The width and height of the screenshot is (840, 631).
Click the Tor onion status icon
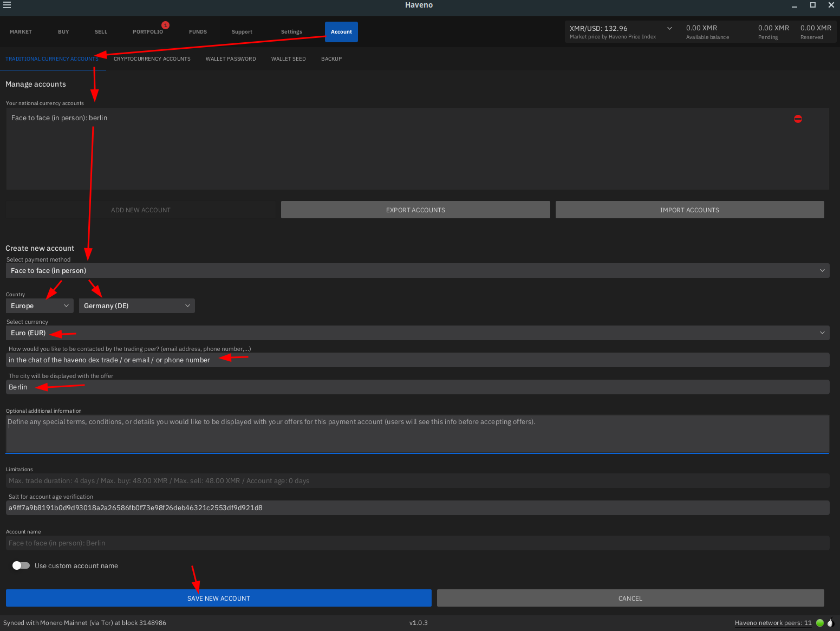click(830, 623)
